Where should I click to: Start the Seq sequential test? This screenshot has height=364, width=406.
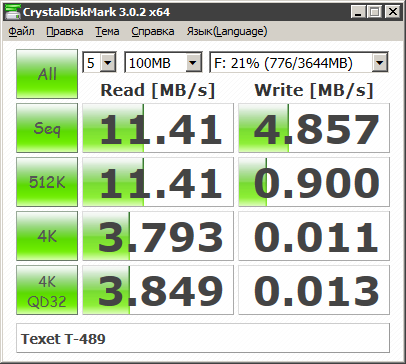click(47, 128)
